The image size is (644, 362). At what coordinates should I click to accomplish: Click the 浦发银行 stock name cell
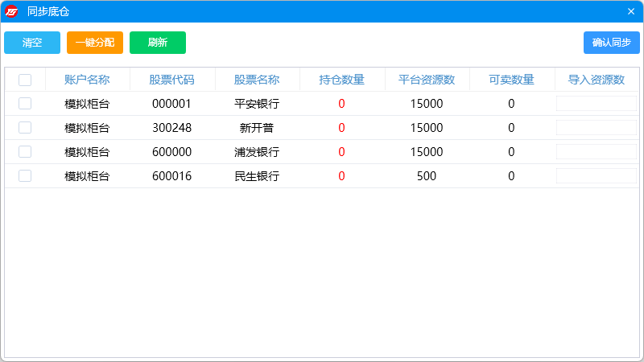(257, 152)
